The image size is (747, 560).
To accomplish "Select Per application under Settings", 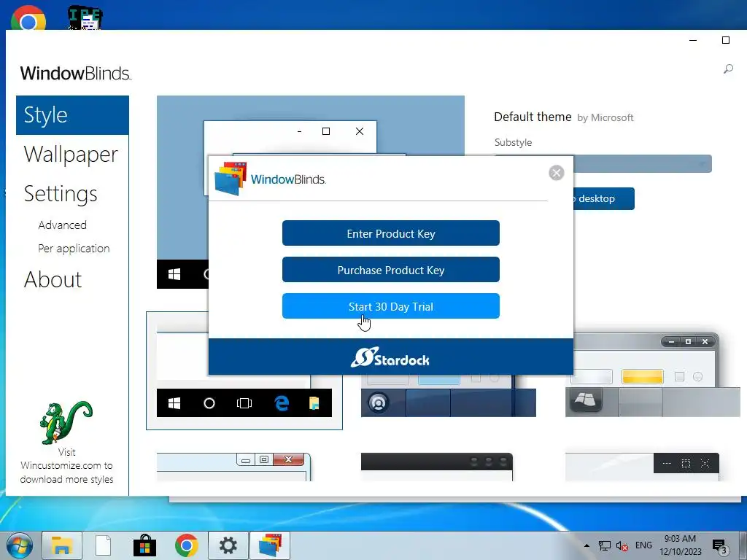I will (74, 249).
